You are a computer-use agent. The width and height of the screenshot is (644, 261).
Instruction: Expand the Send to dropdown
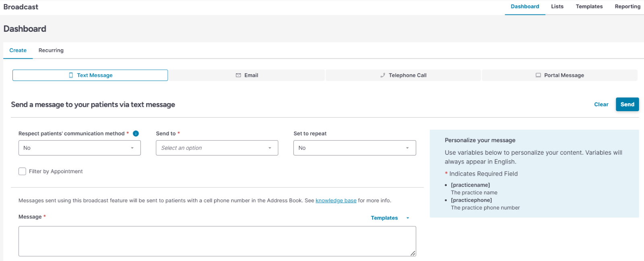click(x=217, y=148)
